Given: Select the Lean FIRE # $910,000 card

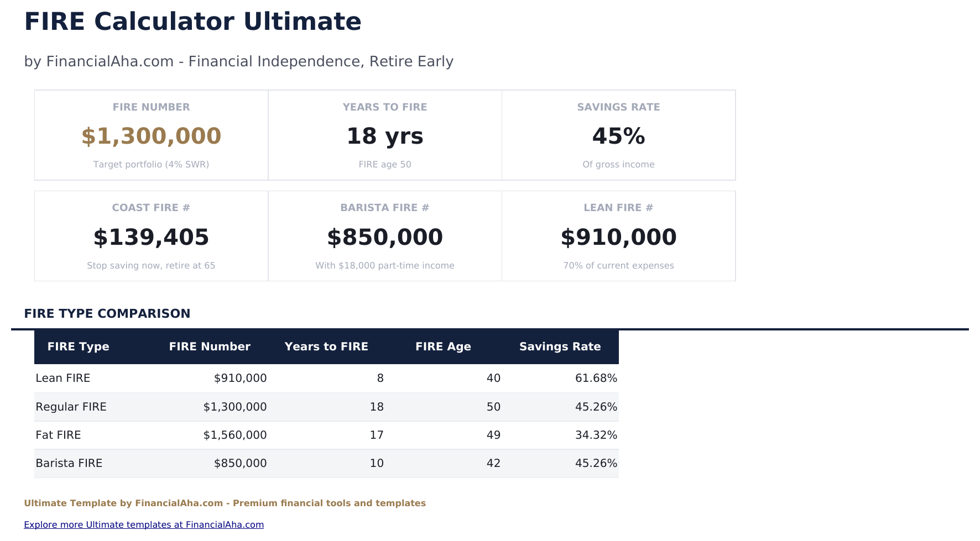Looking at the screenshot, I should pos(618,237).
